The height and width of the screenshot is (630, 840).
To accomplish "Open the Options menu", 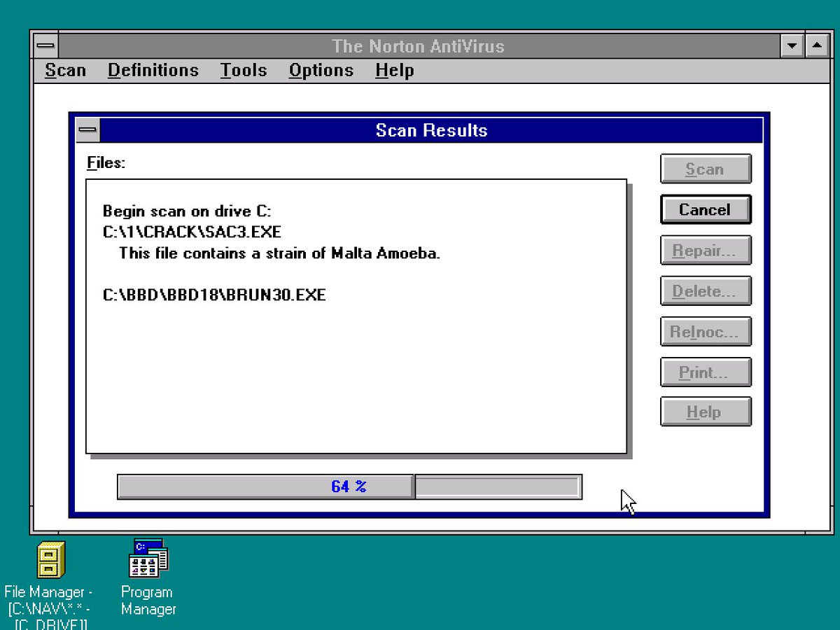I will coord(321,71).
